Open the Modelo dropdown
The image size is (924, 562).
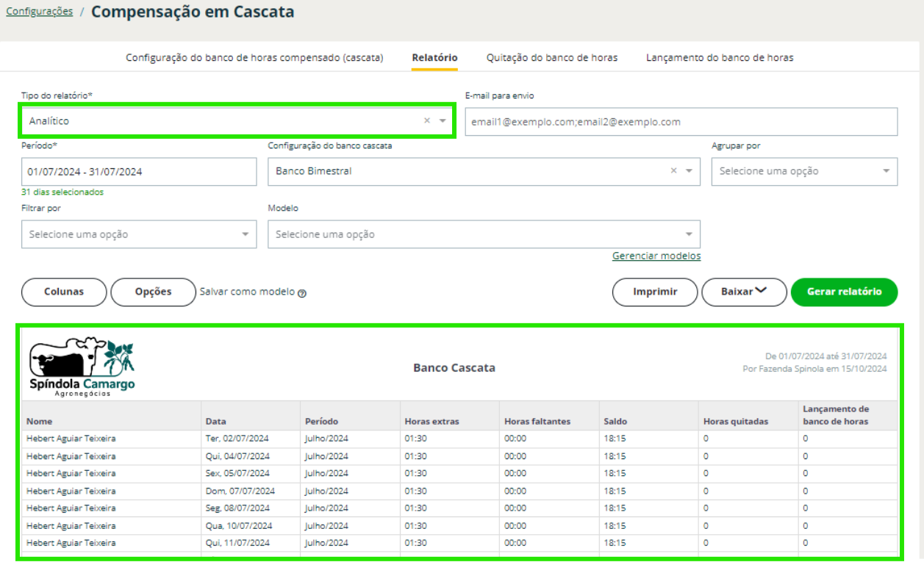(483, 234)
